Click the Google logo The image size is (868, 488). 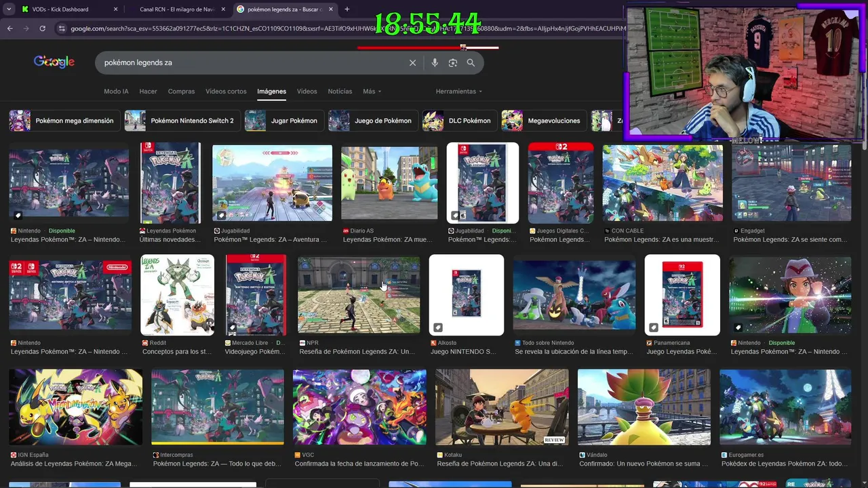click(x=54, y=62)
